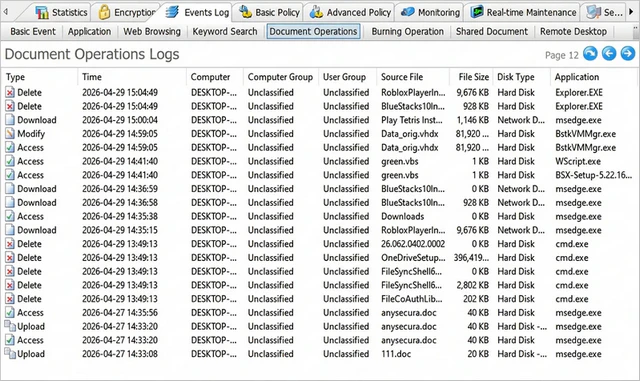Click the Delete icon for RobloxPlayerIn... row

pos(10,93)
